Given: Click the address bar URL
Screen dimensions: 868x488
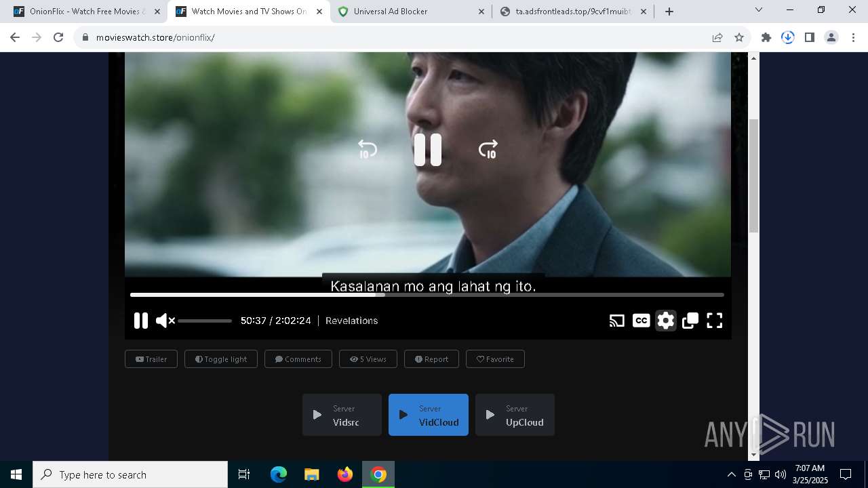Looking at the screenshot, I should point(155,37).
